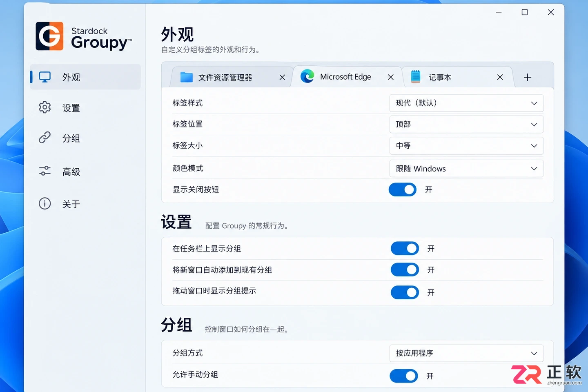Open the 设置 sidebar page

[85, 108]
